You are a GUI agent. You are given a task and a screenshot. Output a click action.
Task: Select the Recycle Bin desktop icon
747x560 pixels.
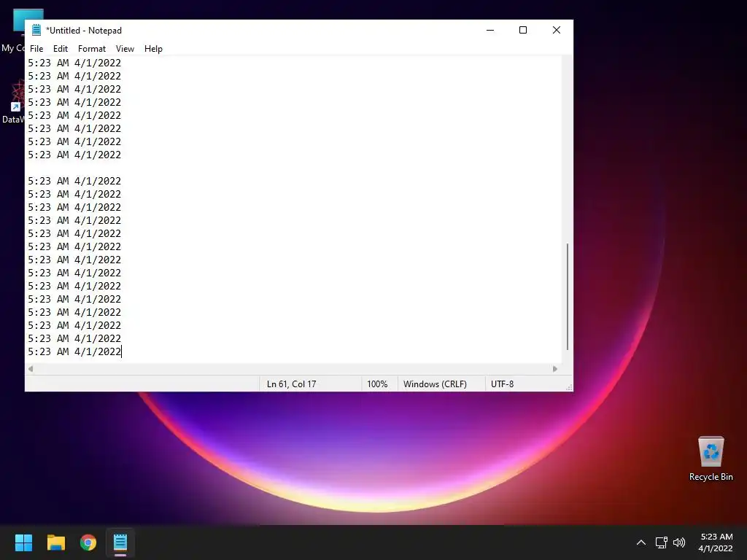[711, 459]
